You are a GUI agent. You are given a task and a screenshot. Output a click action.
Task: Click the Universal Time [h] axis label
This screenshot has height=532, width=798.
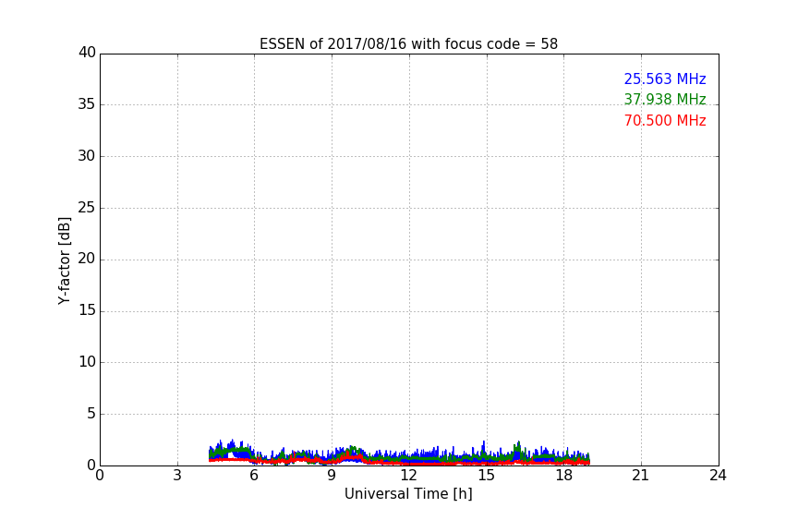point(408,494)
